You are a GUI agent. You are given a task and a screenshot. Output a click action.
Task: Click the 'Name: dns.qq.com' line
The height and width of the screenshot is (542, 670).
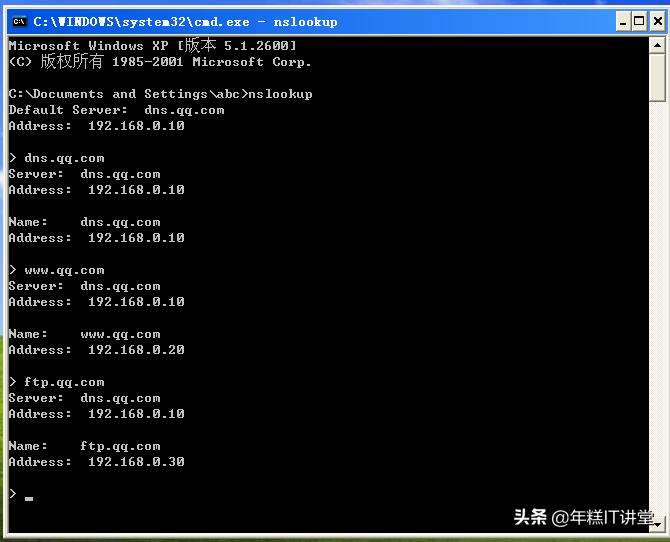click(x=85, y=222)
